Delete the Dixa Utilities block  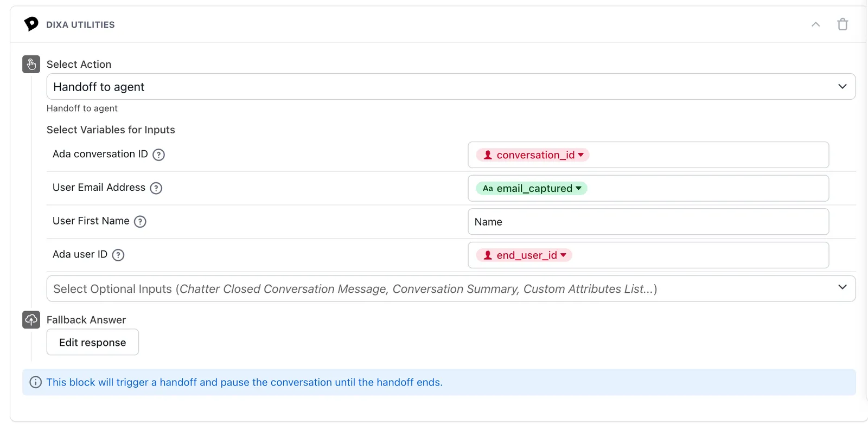click(x=843, y=24)
